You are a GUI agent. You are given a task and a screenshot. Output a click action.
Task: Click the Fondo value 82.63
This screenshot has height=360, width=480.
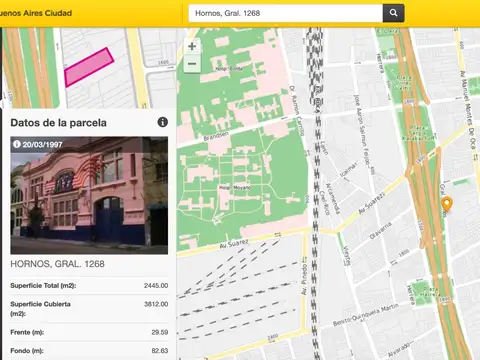coord(160,351)
